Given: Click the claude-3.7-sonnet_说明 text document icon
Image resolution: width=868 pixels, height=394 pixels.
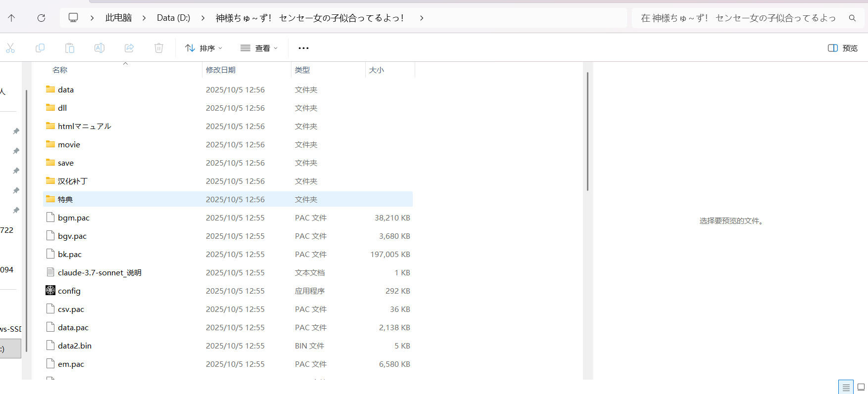Looking at the screenshot, I should pyautogui.click(x=50, y=272).
